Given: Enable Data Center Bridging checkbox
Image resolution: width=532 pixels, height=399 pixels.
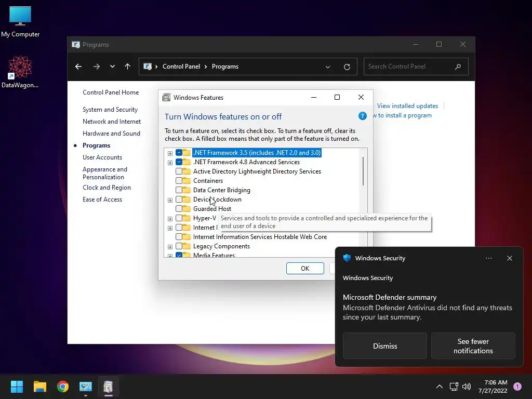Looking at the screenshot, I should click(x=179, y=190).
